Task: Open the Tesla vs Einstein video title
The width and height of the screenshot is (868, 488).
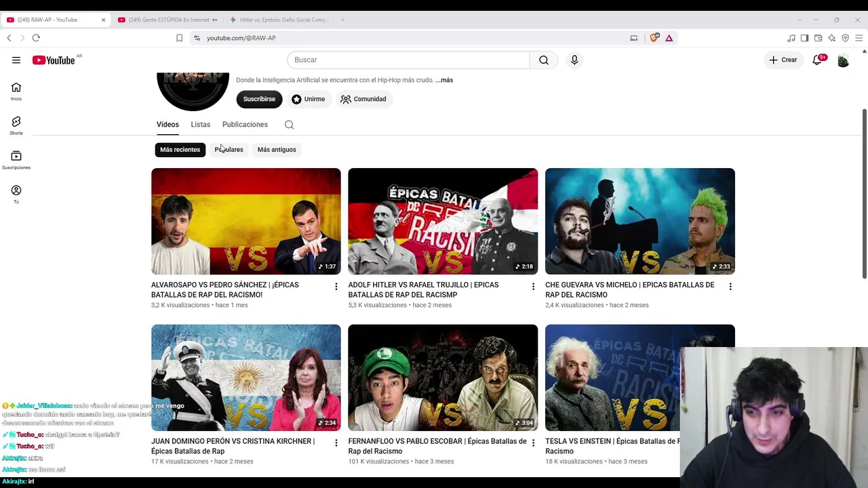Action: [612, 446]
